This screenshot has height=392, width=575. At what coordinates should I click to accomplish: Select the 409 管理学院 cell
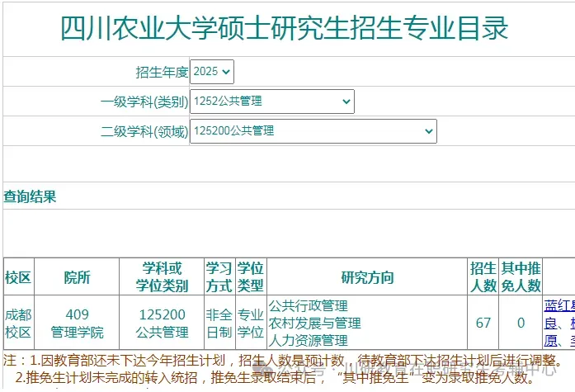77,323
